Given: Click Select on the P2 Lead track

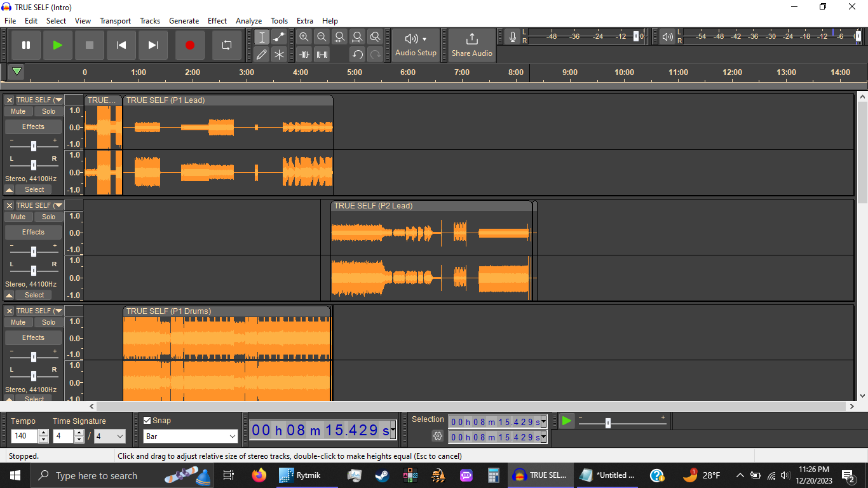Looking at the screenshot, I should pos(33,294).
